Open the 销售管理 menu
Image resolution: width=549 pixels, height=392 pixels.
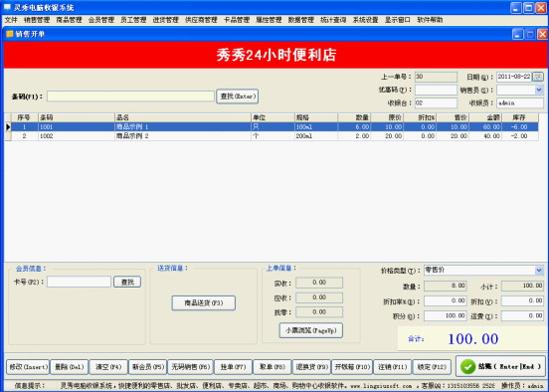coord(37,20)
